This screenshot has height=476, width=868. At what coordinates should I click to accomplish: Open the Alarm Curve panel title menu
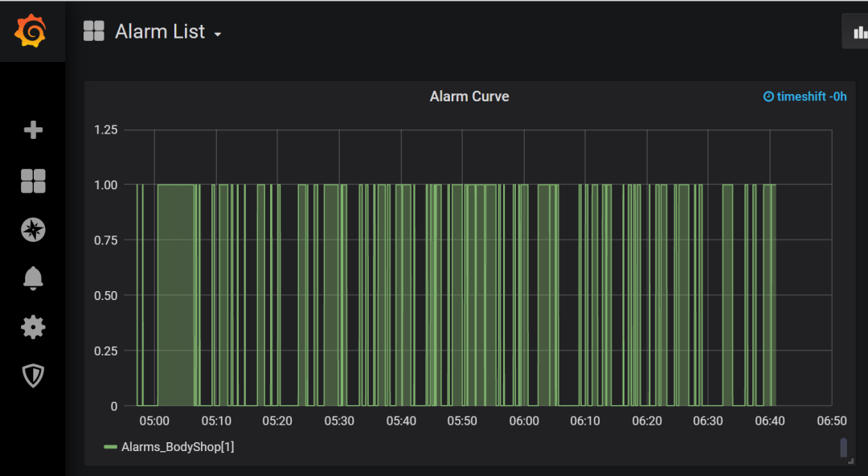click(x=469, y=96)
